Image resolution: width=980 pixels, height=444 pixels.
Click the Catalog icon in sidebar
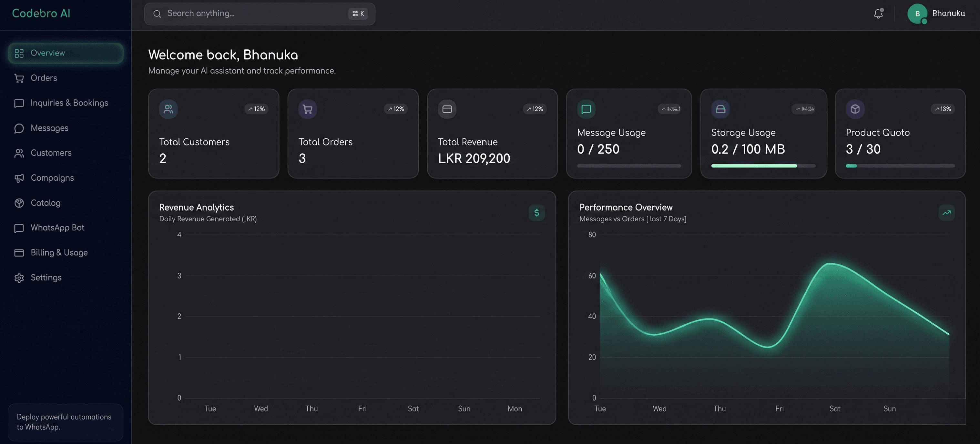[19, 203]
